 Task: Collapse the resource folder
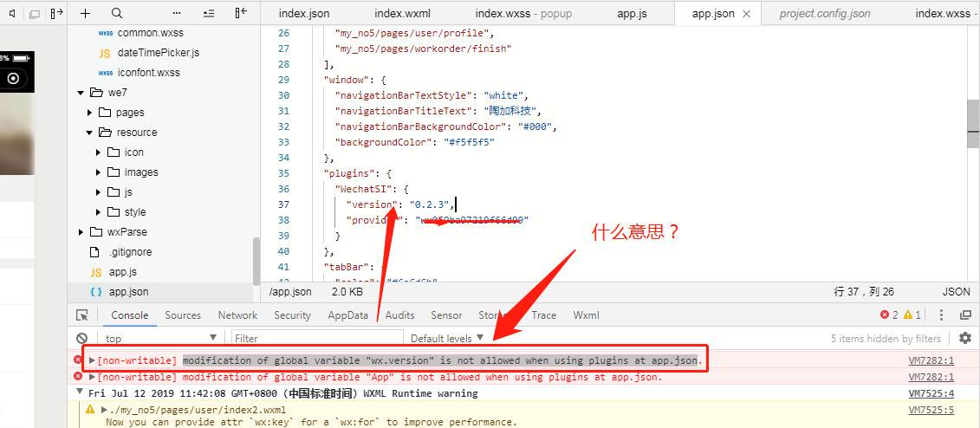[90, 133]
